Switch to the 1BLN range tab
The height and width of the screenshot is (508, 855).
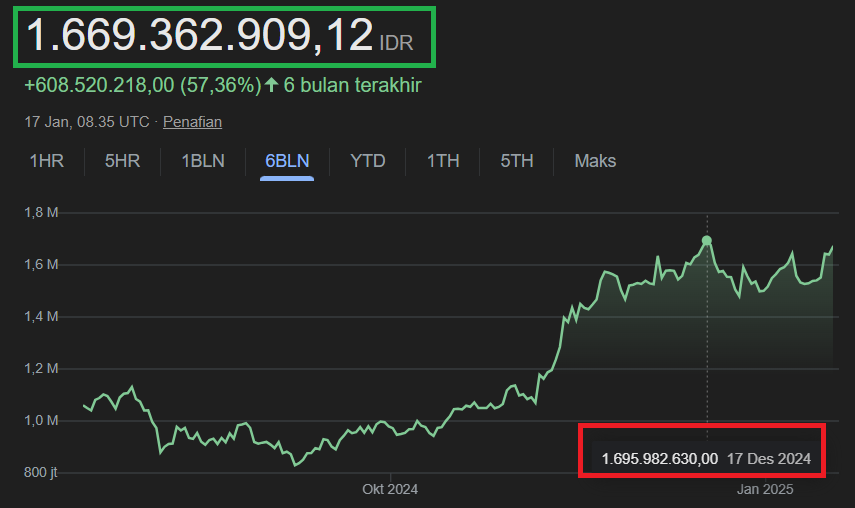coord(203,161)
